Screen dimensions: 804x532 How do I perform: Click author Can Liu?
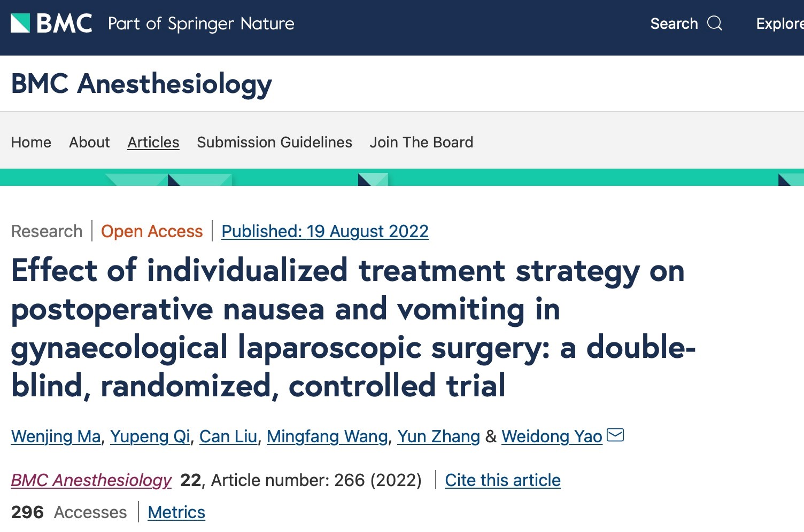228,436
